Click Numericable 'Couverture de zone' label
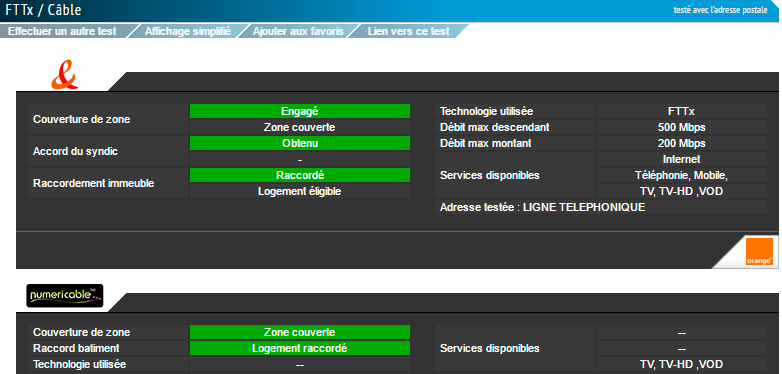Screen dimensions: 782x374 pos(81,332)
